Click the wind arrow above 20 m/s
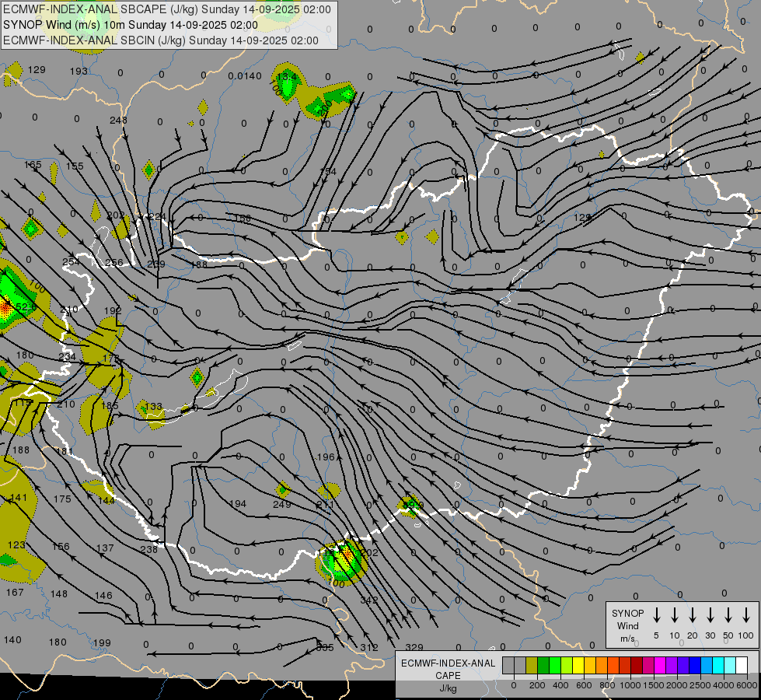Screen dimensions: 761x700 (x=692, y=615)
